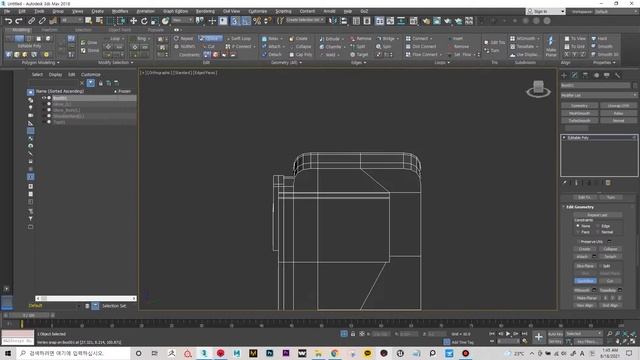The image size is (640, 360).
Task: Expand the Polygon Modeling ribbon panel
Action: [x=40, y=62]
